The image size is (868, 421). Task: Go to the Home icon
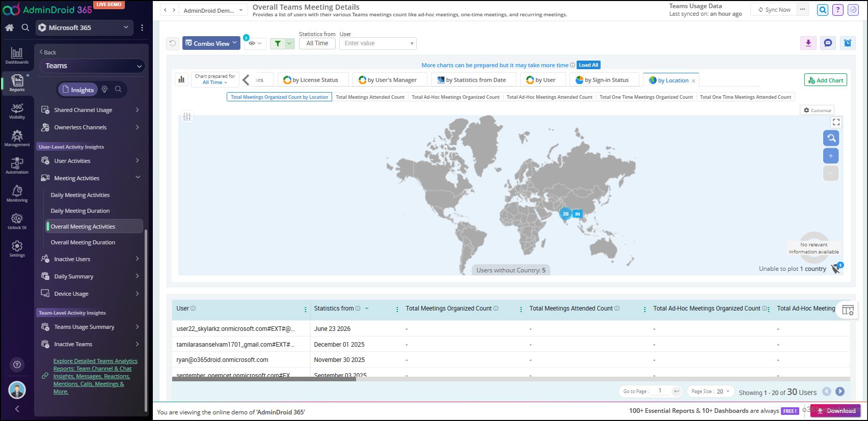tap(10, 27)
